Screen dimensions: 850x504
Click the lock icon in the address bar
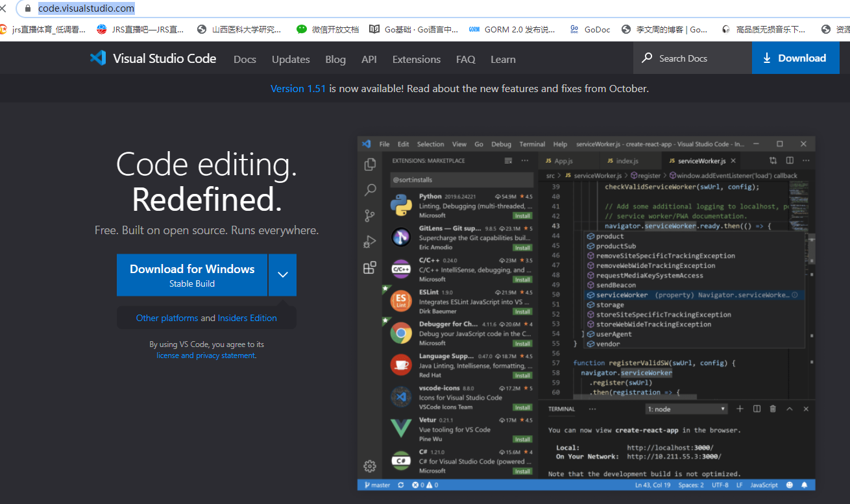click(27, 8)
